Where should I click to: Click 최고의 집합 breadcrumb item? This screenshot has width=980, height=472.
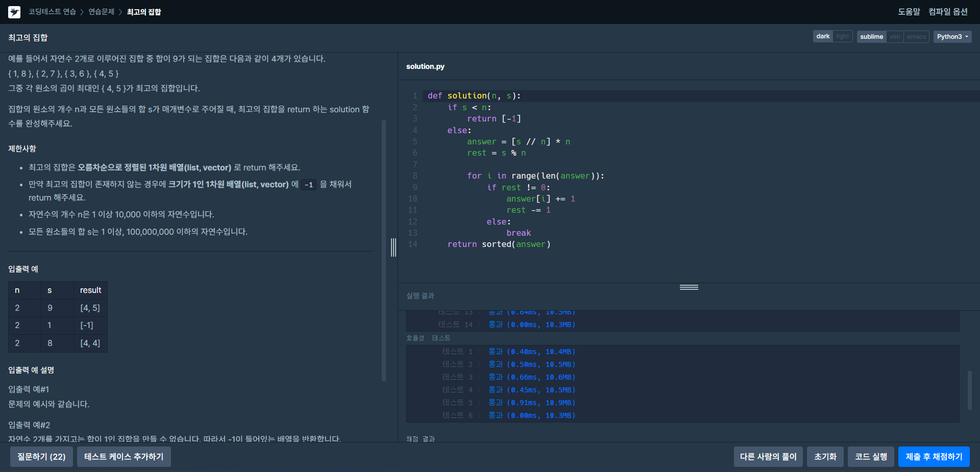pos(144,12)
